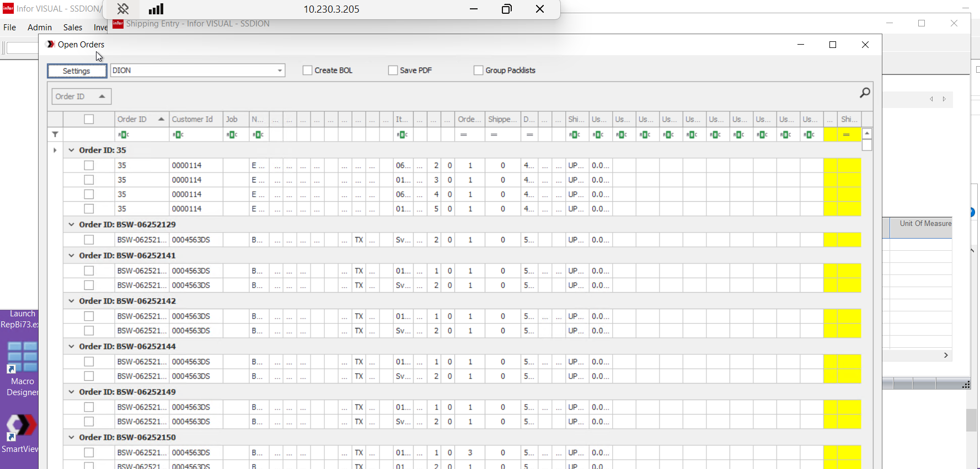The height and width of the screenshot is (469, 980).
Task: Click yellow cell in BSW-06252129 row
Action: pos(849,240)
